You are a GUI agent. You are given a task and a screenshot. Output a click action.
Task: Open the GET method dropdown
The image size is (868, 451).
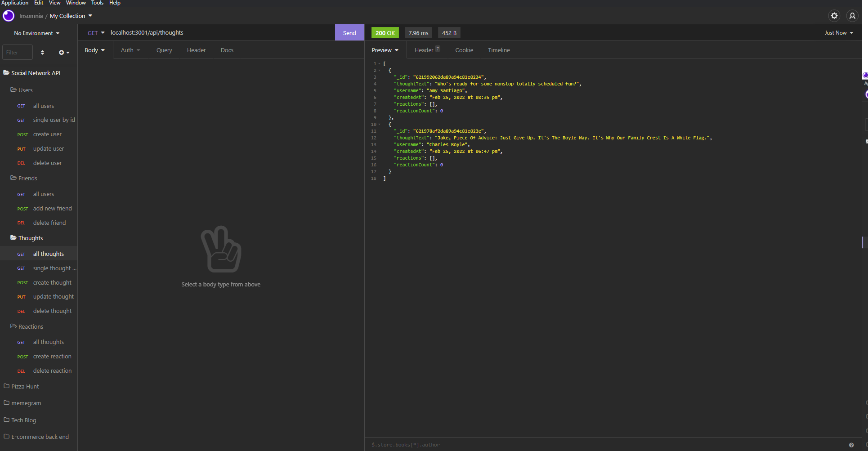tap(95, 32)
